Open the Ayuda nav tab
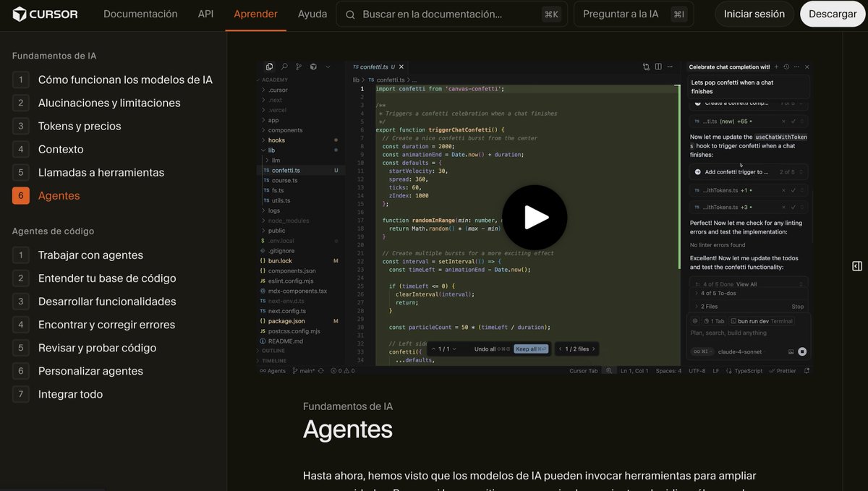This screenshot has width=868, height=491. pos(312,14)
